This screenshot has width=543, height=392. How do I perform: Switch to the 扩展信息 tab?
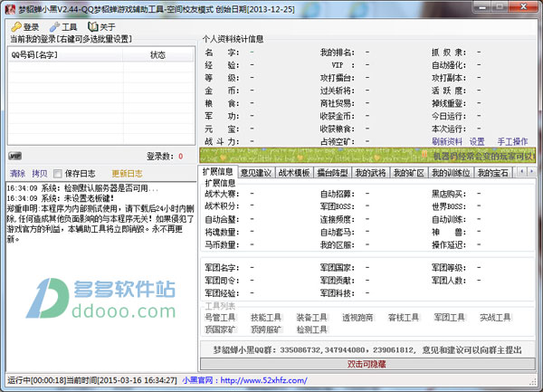click(x=217, y=171)
